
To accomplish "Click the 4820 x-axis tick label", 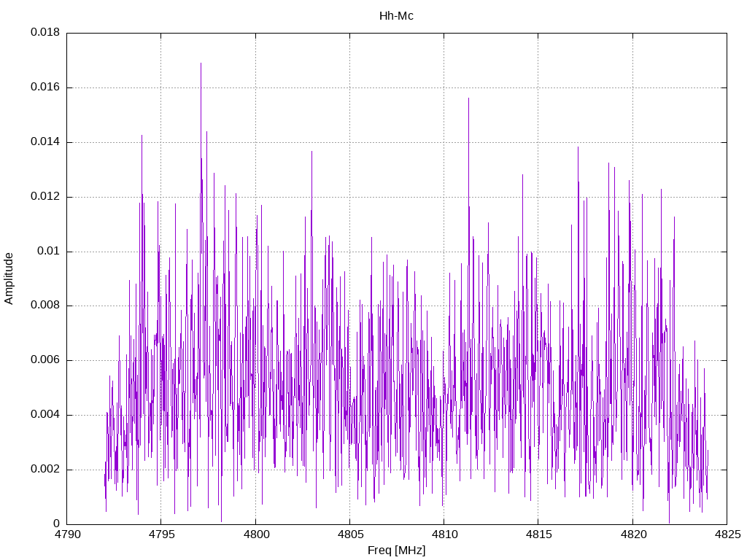I will click(633, 534).
